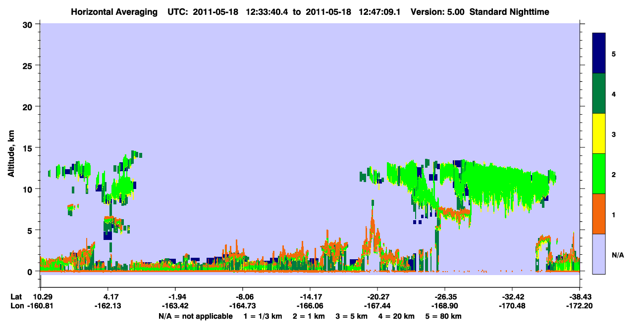Click latitude value -14.17

(310, 297)
